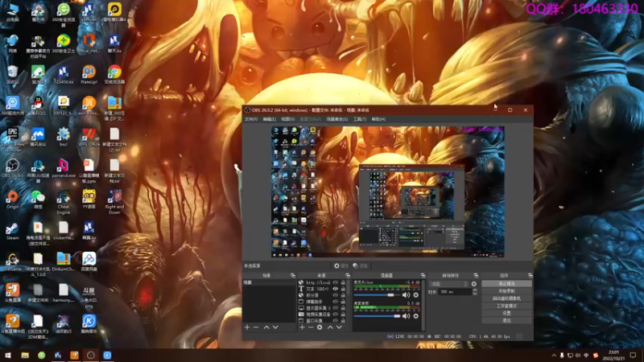644x362 pixels.
Task: Open the 工具(T) menu
Action: pyautogui.click(x=360, y=119)
